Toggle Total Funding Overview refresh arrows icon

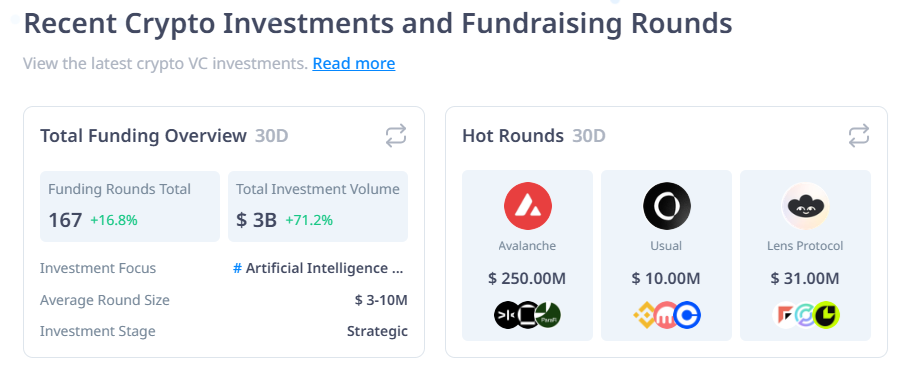(x=396, y=136)
